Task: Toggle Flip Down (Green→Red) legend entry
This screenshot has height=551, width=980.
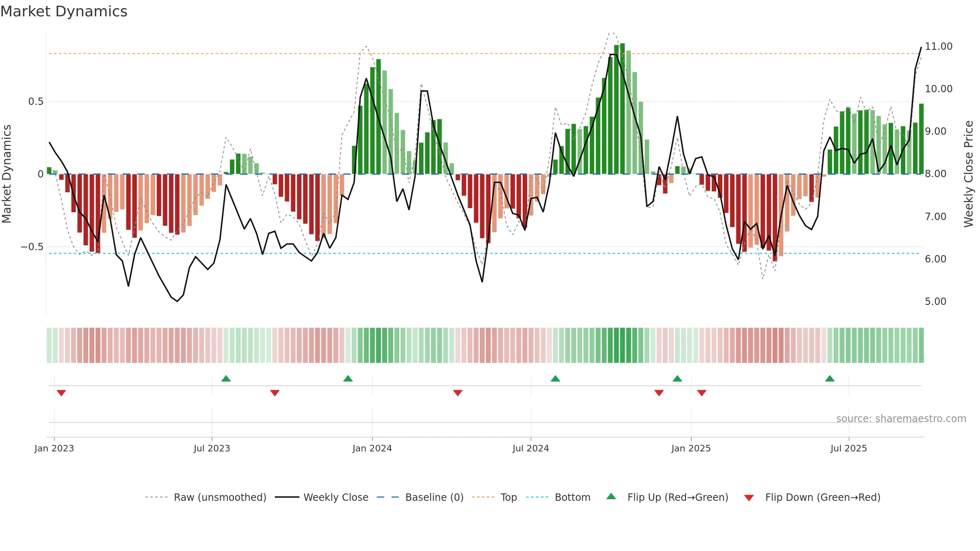Action: 812,497
